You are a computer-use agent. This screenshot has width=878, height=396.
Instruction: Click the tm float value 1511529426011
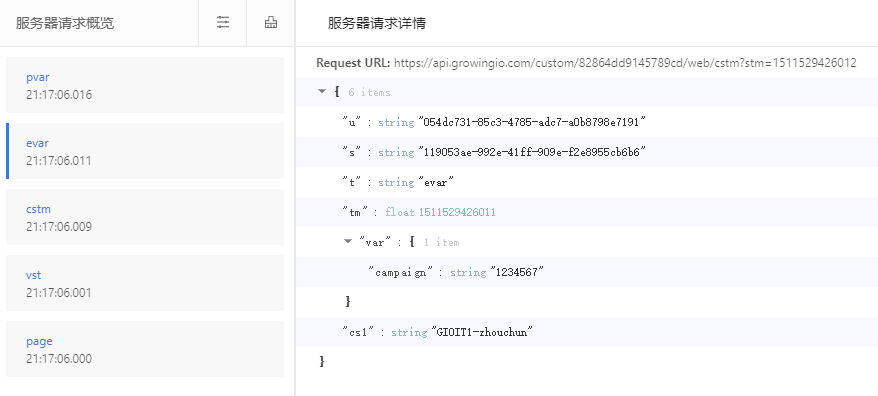457,212
